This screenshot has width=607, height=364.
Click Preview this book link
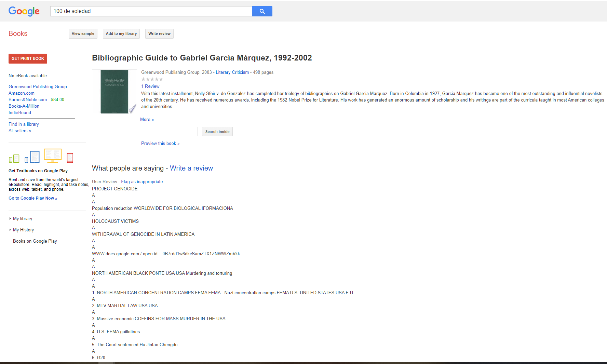(160, 144)
